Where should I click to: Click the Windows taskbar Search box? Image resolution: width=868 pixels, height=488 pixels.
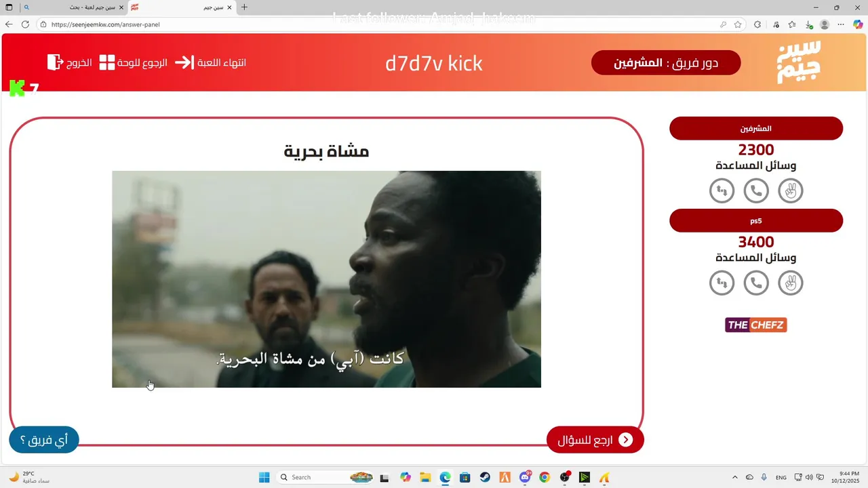(x=325, y=477)
